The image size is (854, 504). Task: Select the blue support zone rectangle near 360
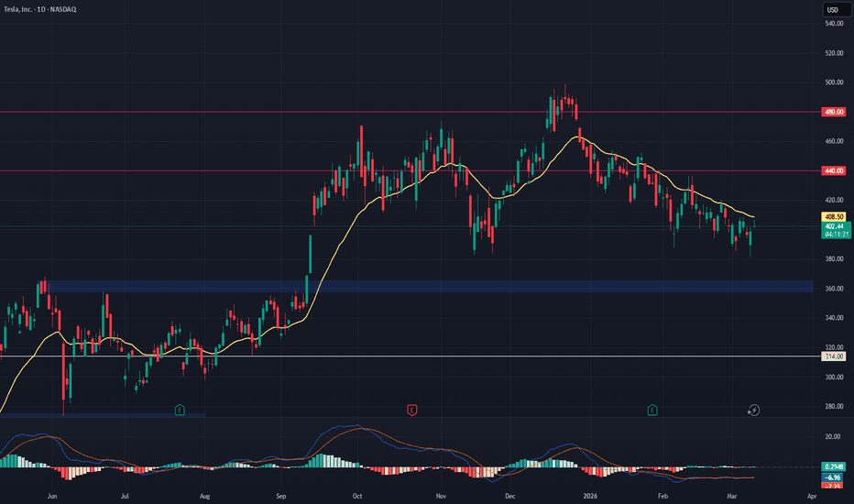431,287
